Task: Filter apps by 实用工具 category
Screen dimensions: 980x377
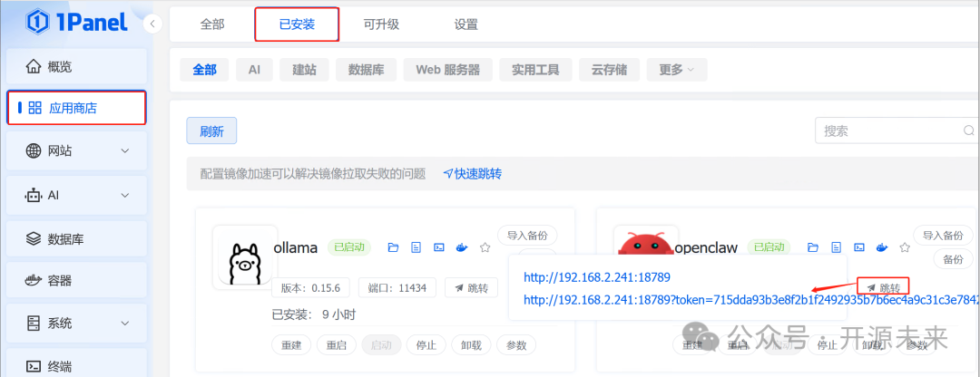Action: (535, 70)
